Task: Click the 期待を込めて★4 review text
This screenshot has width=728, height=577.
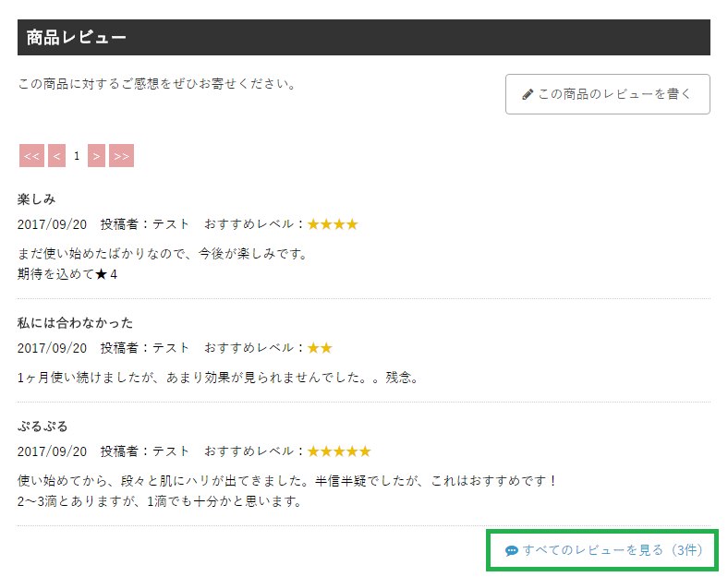Action: [x=67, y=274]
